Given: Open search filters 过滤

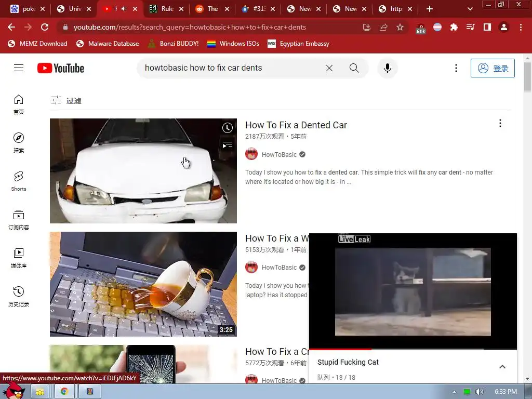Looking at the screenshot, I should click(66, 100).
